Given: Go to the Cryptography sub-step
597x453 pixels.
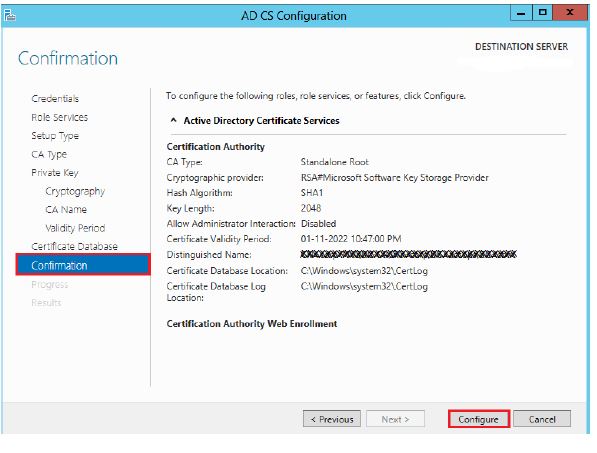Looking at the screenshot, I should (x=75, y=191).
